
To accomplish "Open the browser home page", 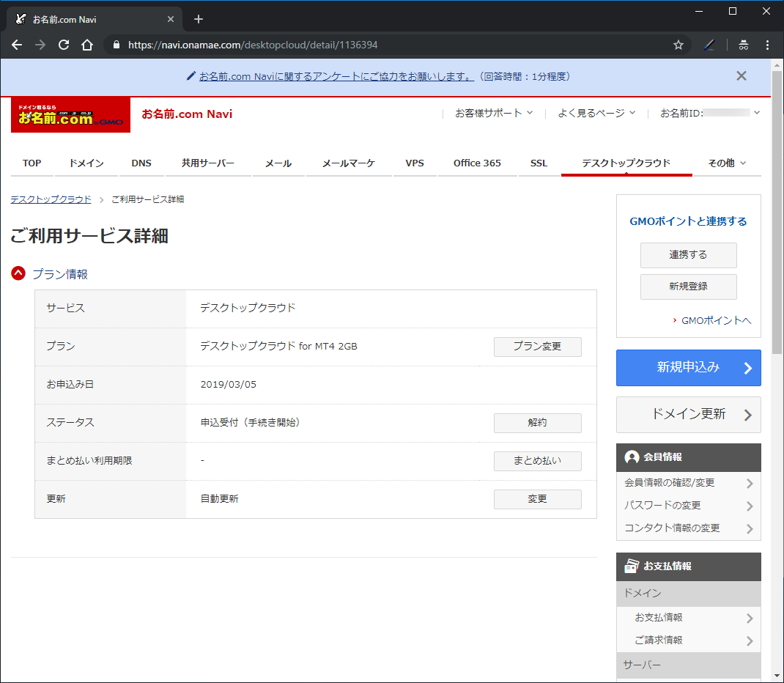I will 87,45.
